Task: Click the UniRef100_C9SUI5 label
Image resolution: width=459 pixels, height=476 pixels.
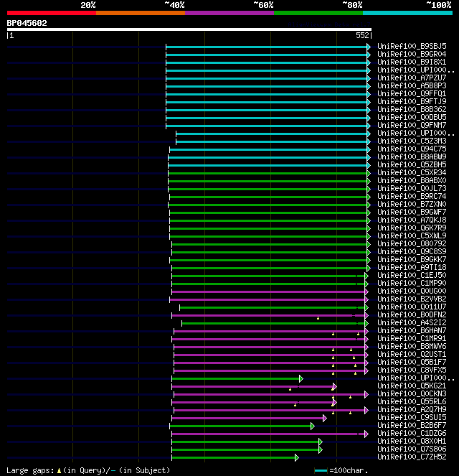Action: 412,417
